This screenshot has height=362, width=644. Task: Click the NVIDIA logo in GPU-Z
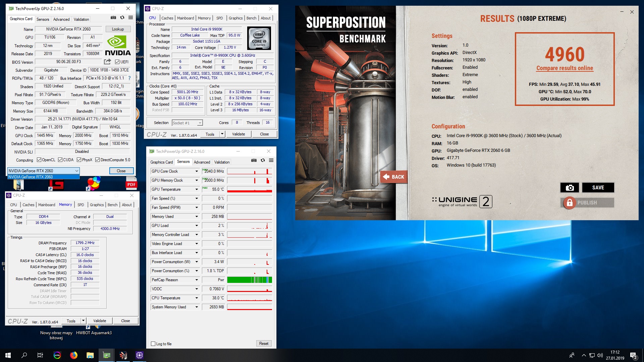[118, 46]
